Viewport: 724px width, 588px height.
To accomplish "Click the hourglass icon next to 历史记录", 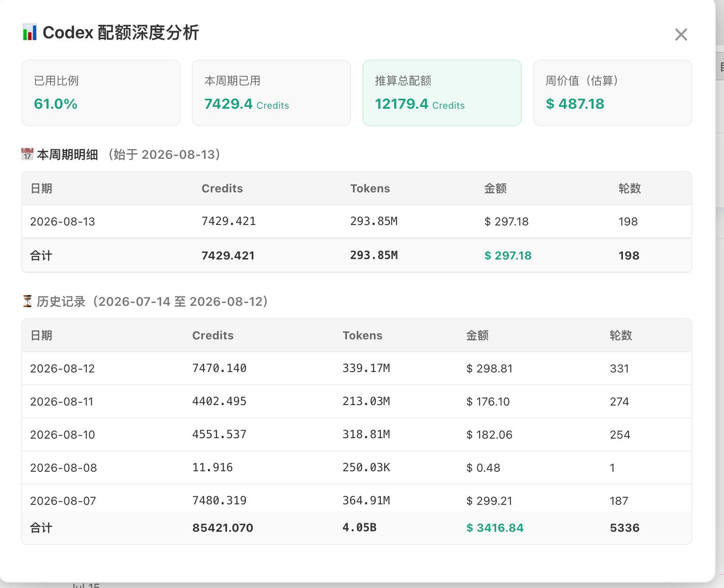I will click(x=27, y=301).
